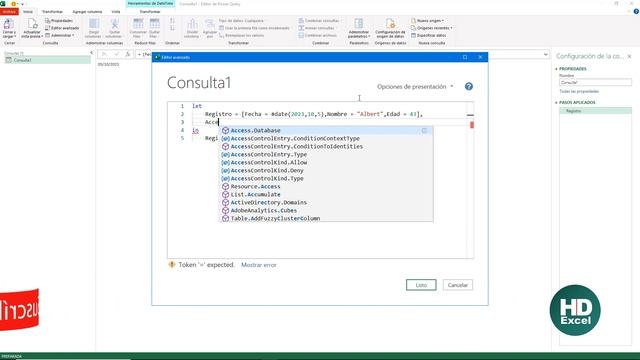
Task: Select AccessControlKind.Deny suggestion
Action: [326, 170]
